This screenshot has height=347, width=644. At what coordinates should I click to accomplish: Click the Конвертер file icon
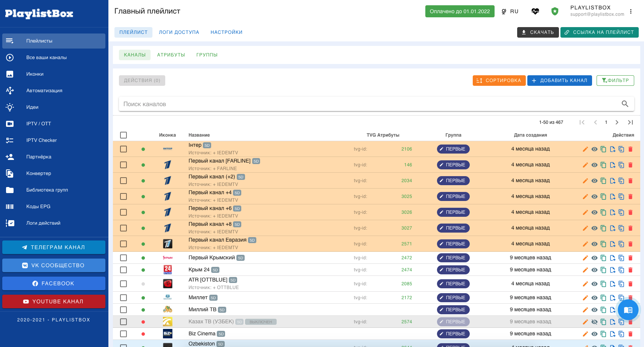[x=10, y=173]
